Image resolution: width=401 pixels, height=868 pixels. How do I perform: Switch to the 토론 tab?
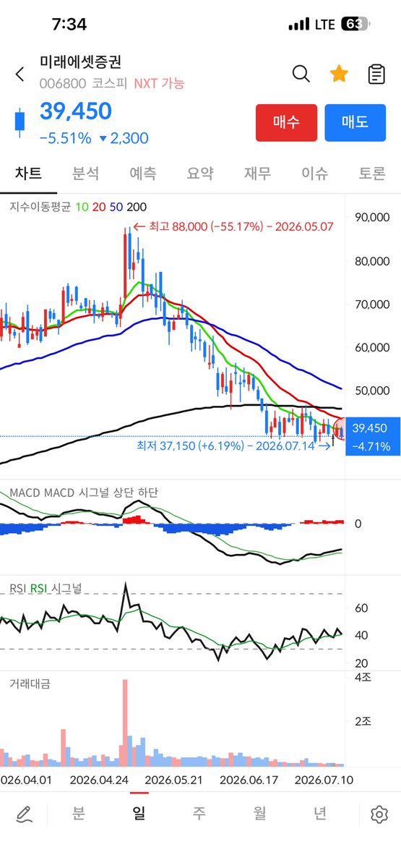click(x=373, y=174)
